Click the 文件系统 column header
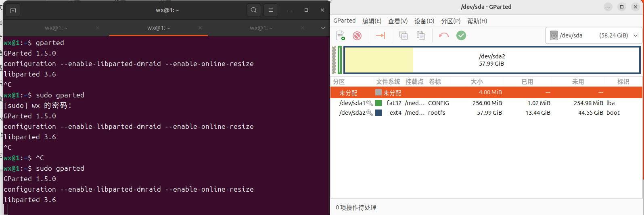 point(388,82)
